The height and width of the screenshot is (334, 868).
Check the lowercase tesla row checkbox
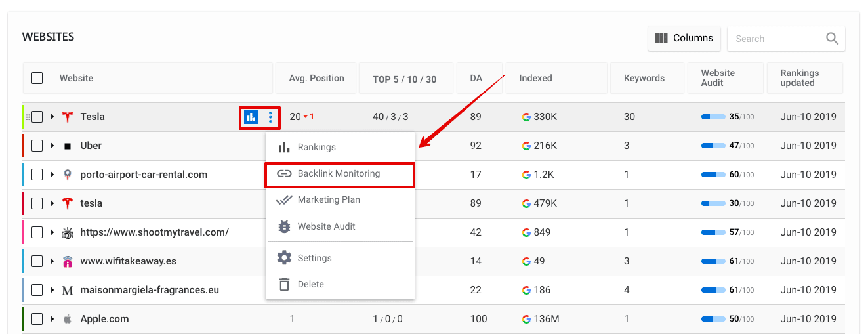point(37,203)
